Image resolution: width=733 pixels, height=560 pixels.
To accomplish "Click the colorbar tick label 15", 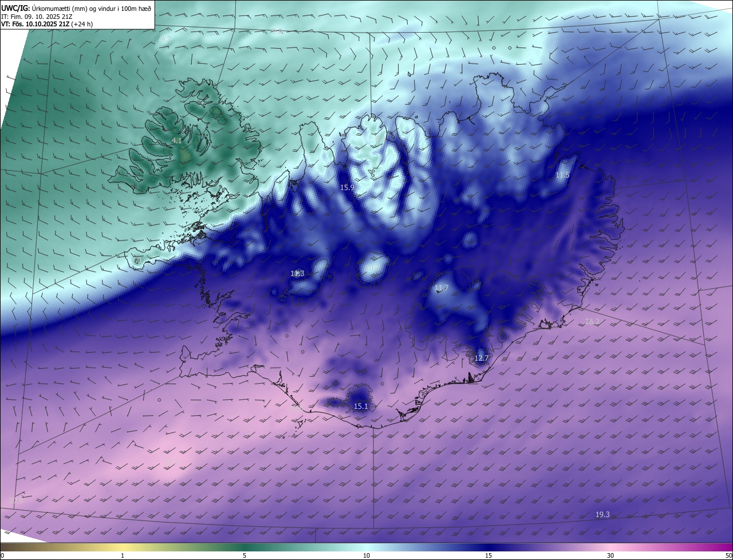I will click(488, 555).
